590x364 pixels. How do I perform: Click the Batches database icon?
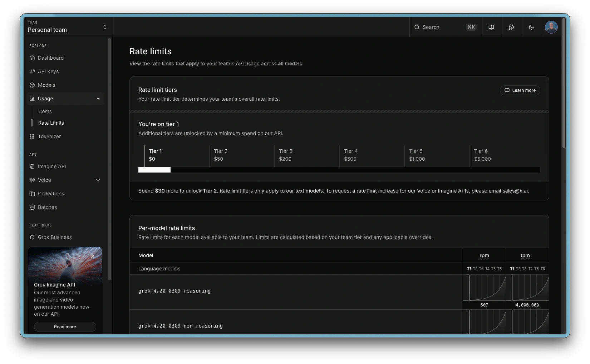[32, 207]
